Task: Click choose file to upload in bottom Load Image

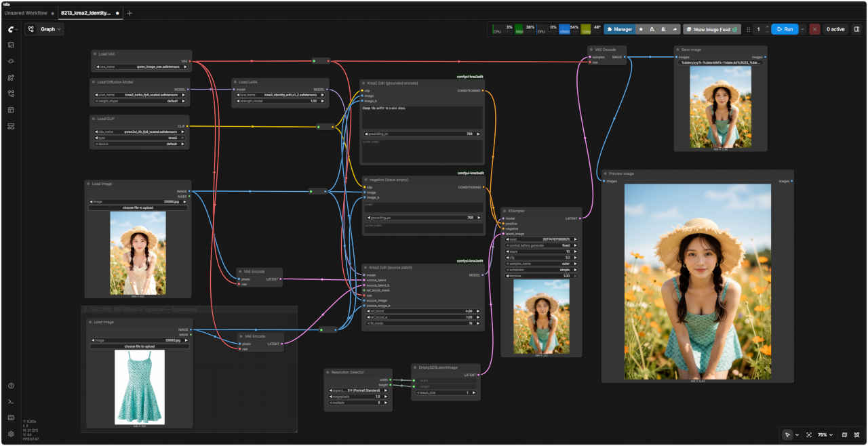Action: pos(140,346)
